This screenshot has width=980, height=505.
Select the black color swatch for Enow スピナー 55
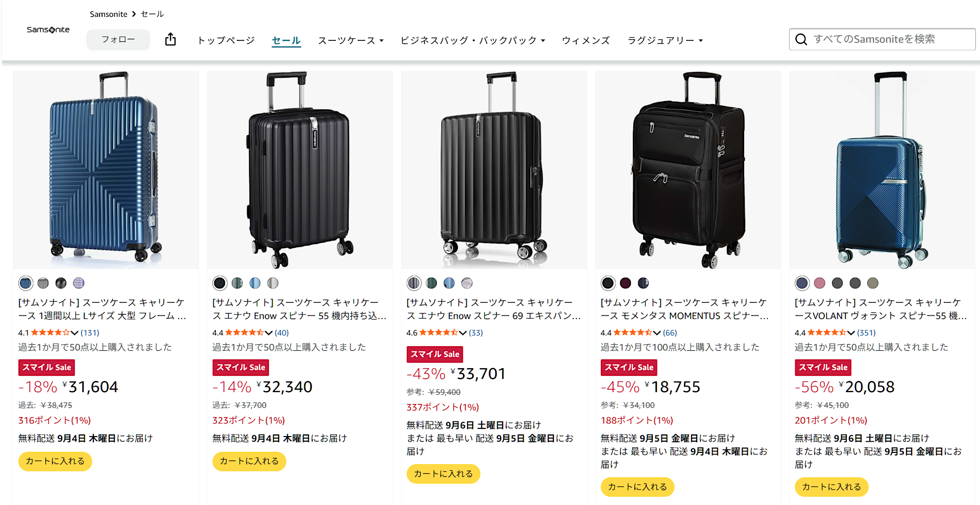219,283
